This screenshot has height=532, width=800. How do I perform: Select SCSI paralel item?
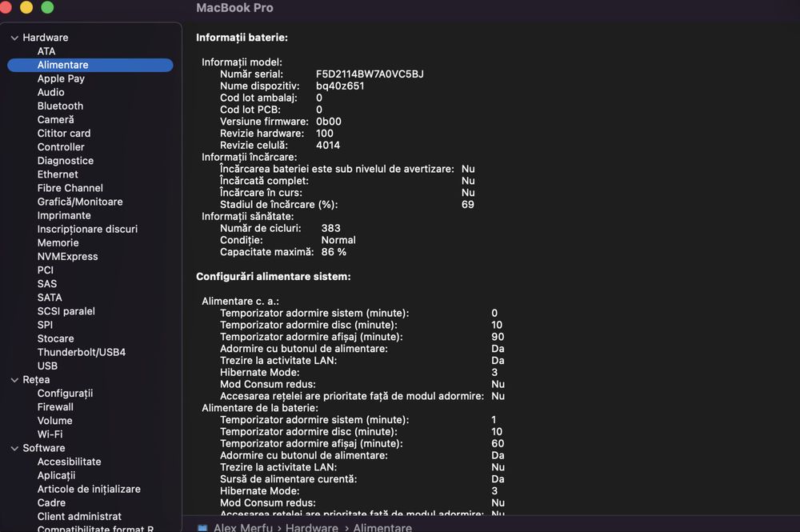(x=66, y=311)
